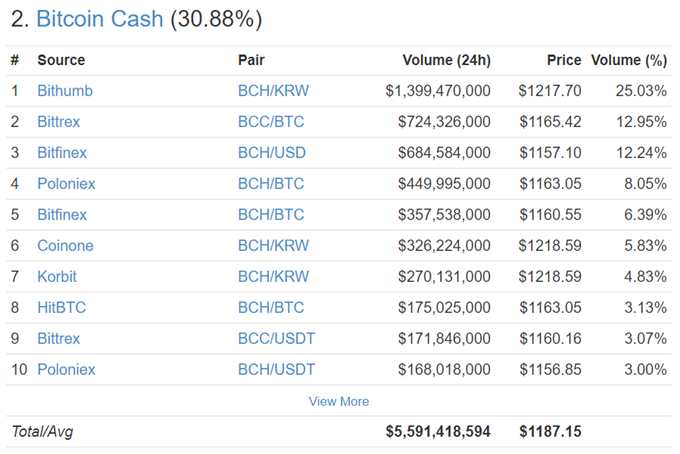Expand the list with View More

tap(339, 402)
